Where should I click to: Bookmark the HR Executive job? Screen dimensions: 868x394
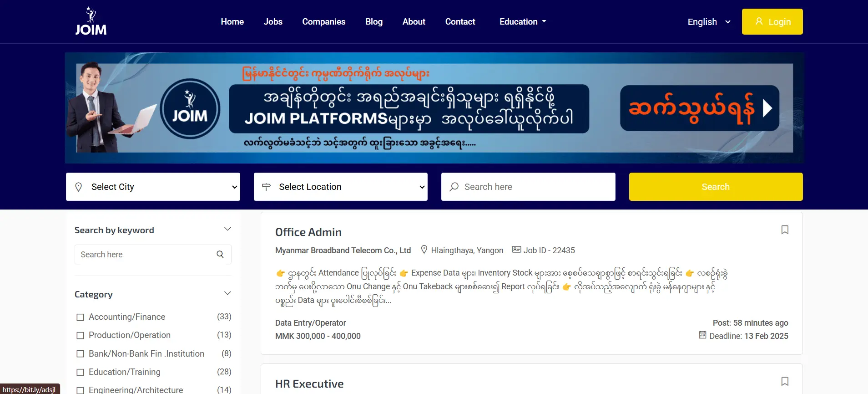tap(785, 381)
